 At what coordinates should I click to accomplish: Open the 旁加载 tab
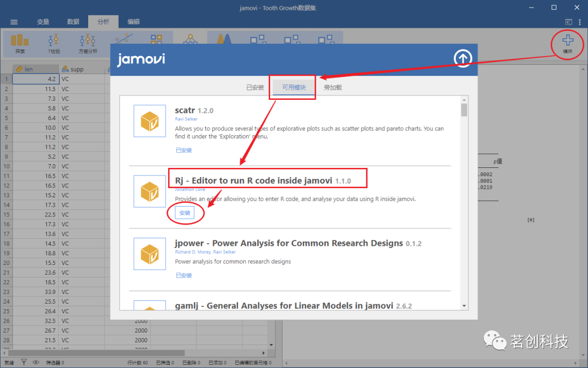tap(332, 87)
